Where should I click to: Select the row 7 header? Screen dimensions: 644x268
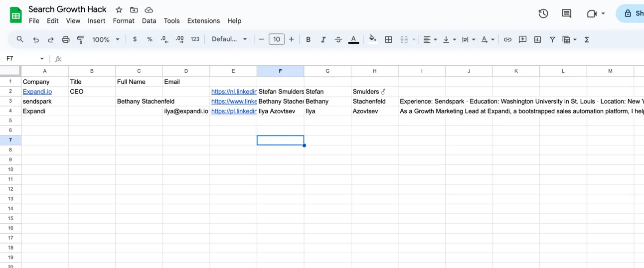coord(10,140)
